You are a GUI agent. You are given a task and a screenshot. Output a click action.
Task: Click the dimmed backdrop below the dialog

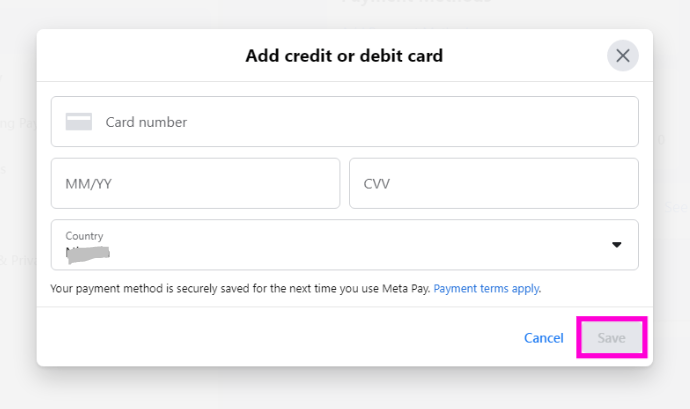345,388
